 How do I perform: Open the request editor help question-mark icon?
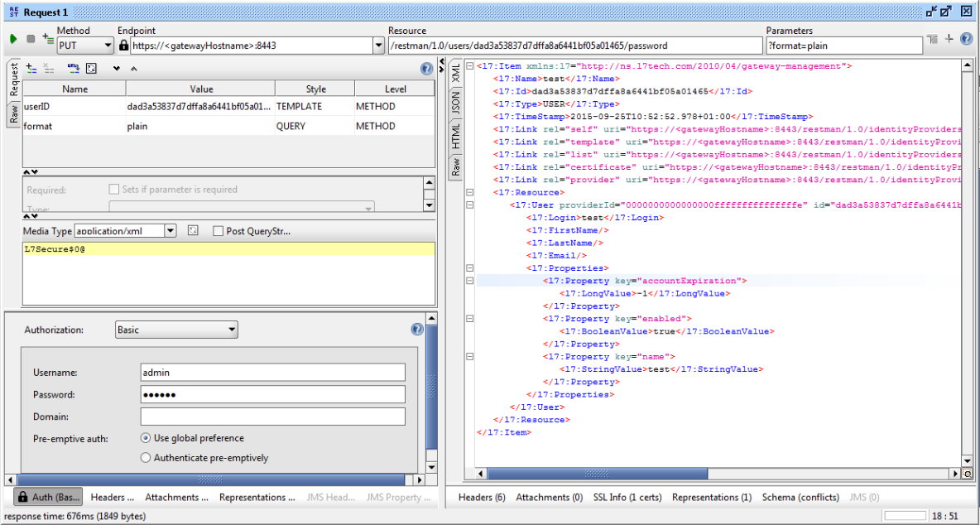(x=426, y=68)
